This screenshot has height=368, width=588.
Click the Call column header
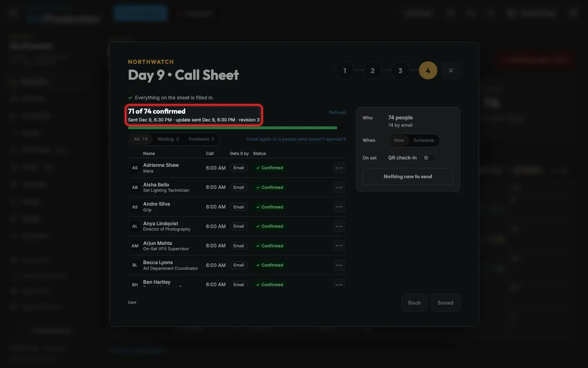(x=210, y=154)
